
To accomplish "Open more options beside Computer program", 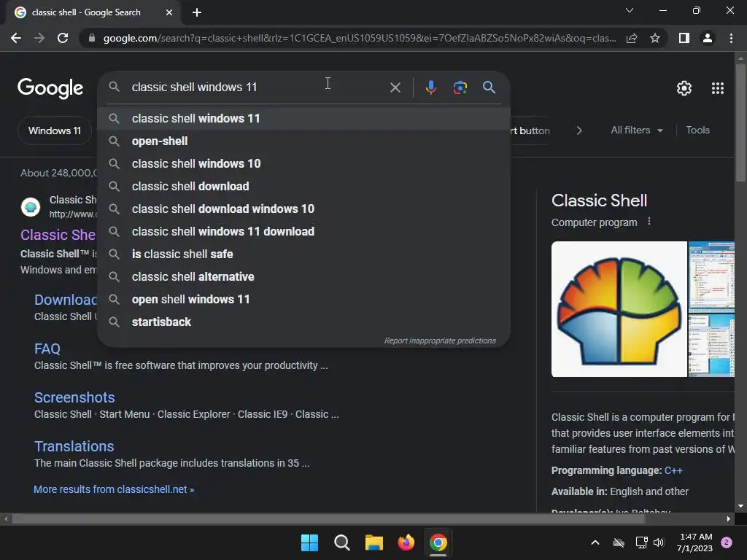I will click(x=649, y=222).
